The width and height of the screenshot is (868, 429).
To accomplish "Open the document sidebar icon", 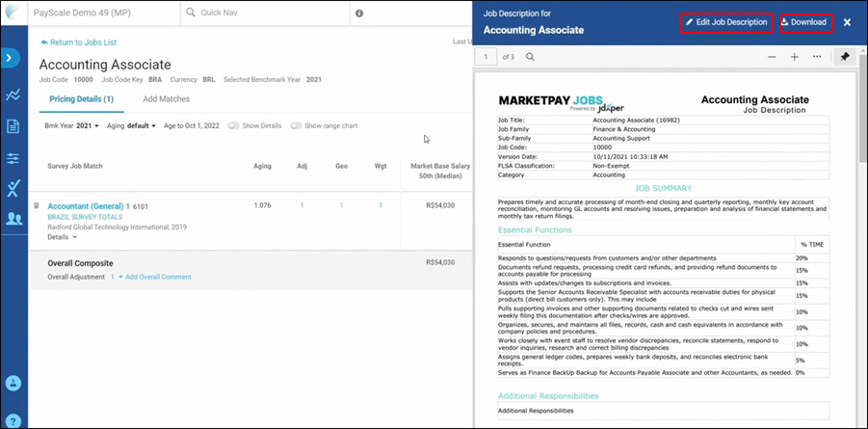I will coord(13,126).
